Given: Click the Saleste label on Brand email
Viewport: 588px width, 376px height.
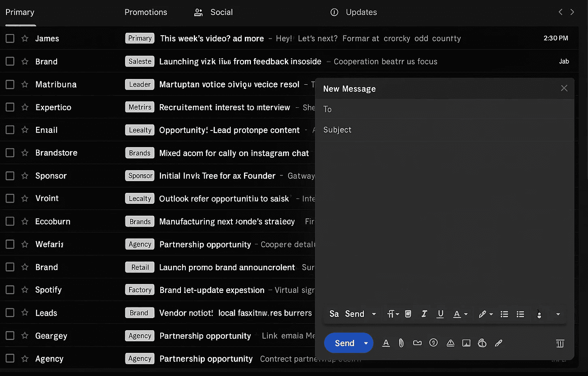Looking at the screenshot, I should [x=140, y=61].
